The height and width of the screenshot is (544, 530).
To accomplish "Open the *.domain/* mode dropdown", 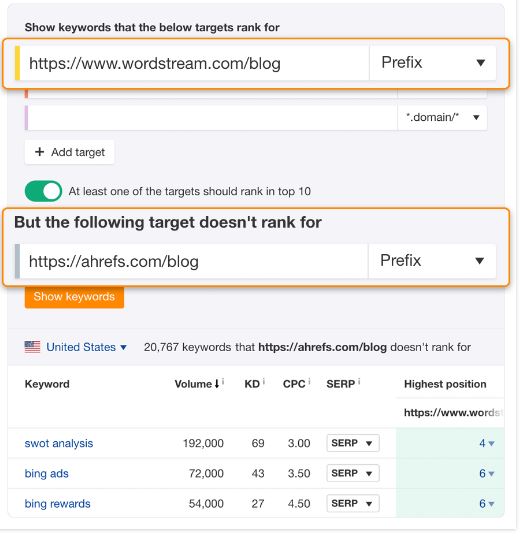I will pyautogui.click(x=442, y=117).
